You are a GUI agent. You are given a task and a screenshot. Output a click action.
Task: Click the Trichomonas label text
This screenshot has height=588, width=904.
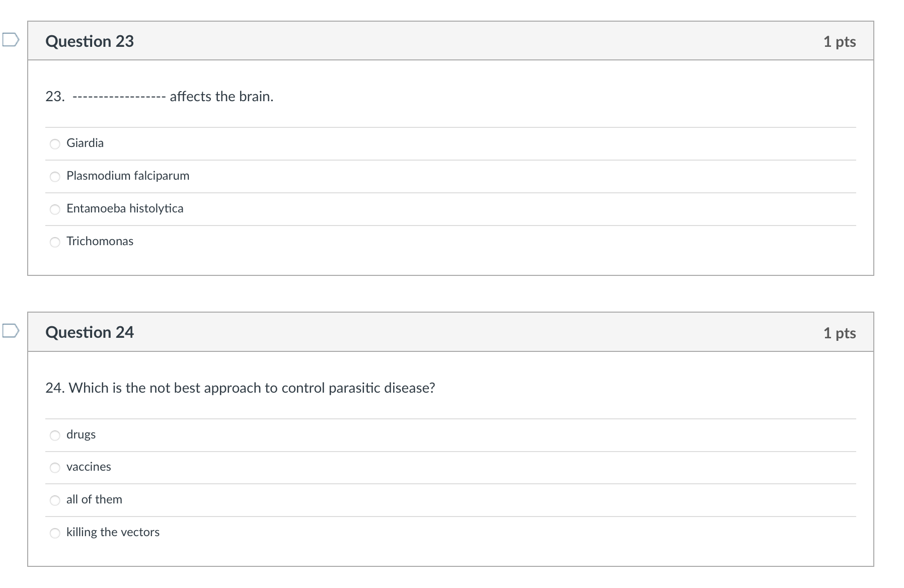click(x=100, y=241)
